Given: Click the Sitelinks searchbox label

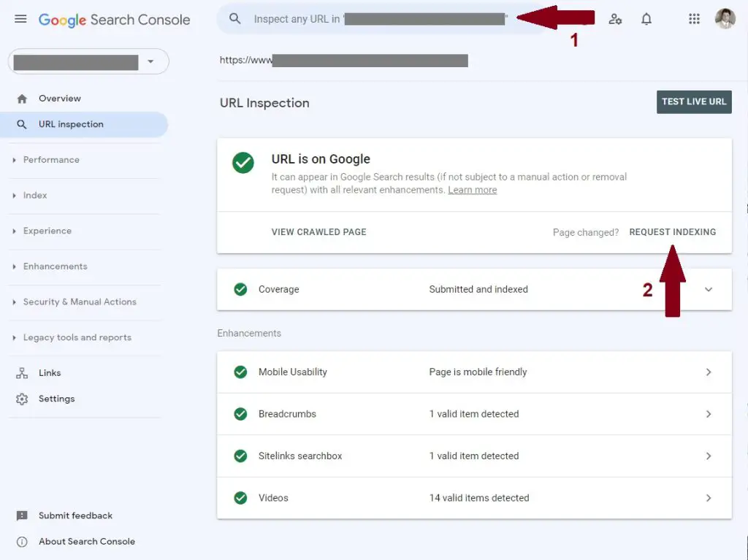Looking at the screenshot, I should click(x=300, y=456).
